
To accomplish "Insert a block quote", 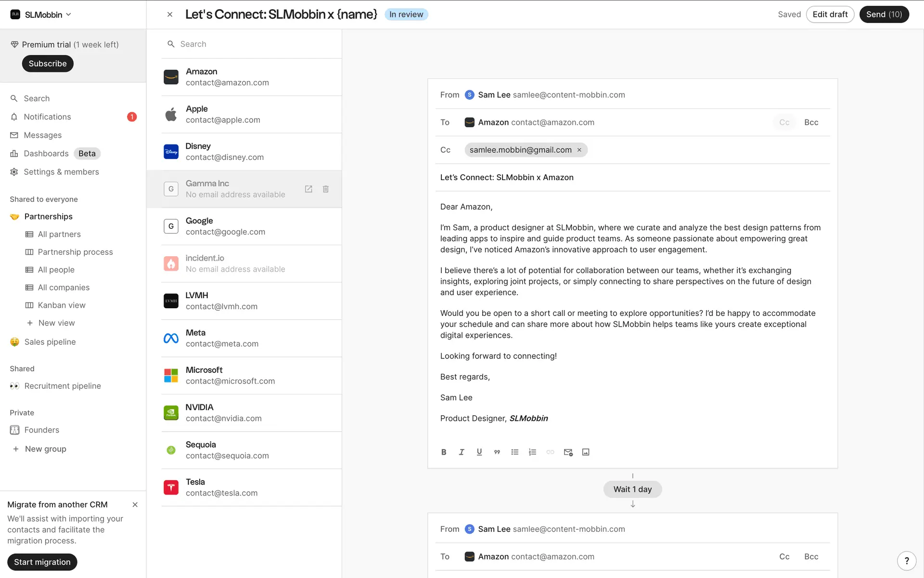I will [x=497, y=452].
